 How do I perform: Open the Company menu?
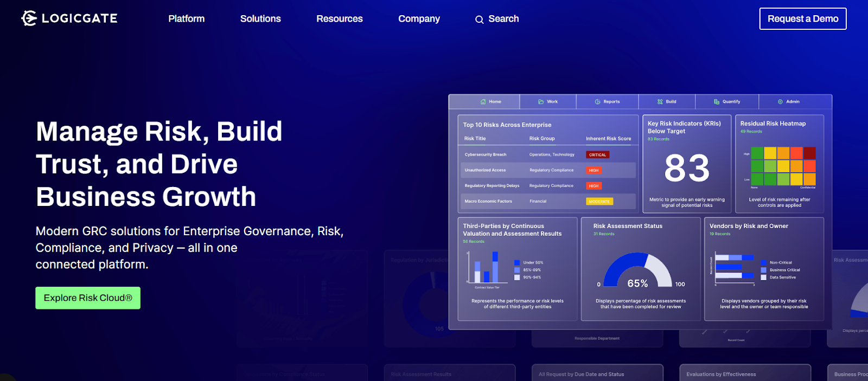click(419, 19)
